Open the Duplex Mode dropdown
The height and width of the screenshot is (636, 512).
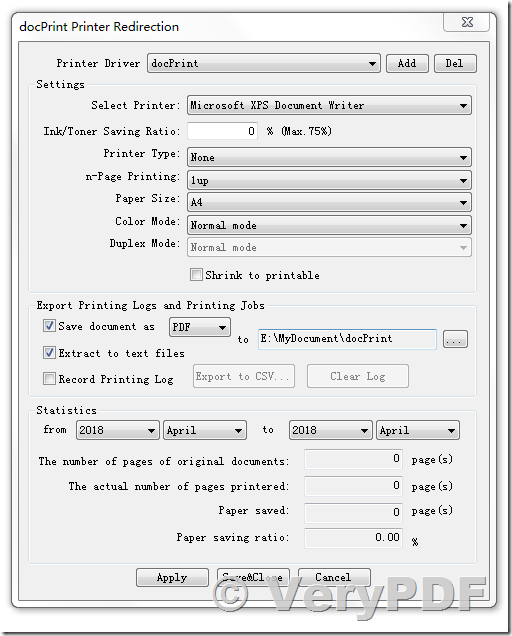point(329,247)
